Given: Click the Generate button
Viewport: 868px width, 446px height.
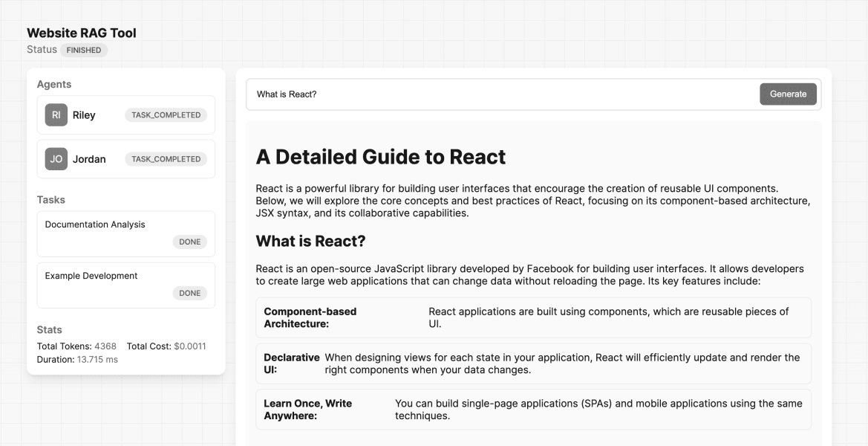Looking at the screenshot, I should click(788, 94).
